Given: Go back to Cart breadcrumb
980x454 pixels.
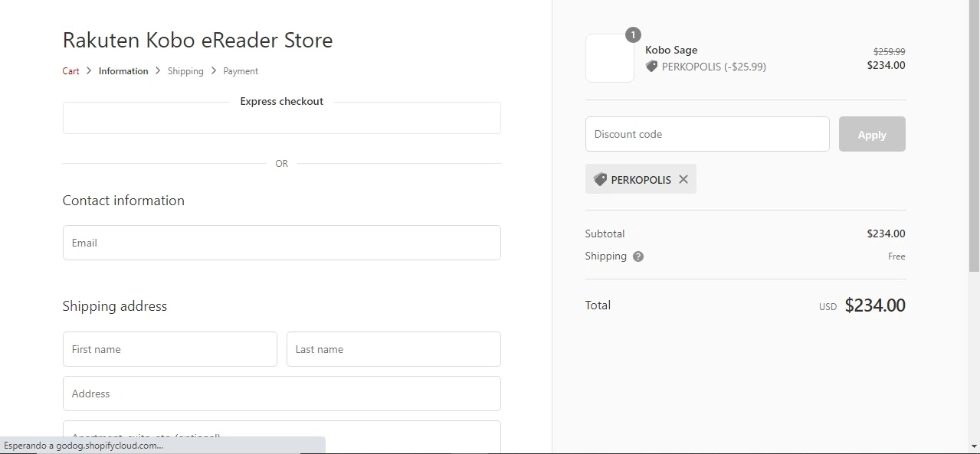Looking at the screenshot, I should click(x=70, y=71).
